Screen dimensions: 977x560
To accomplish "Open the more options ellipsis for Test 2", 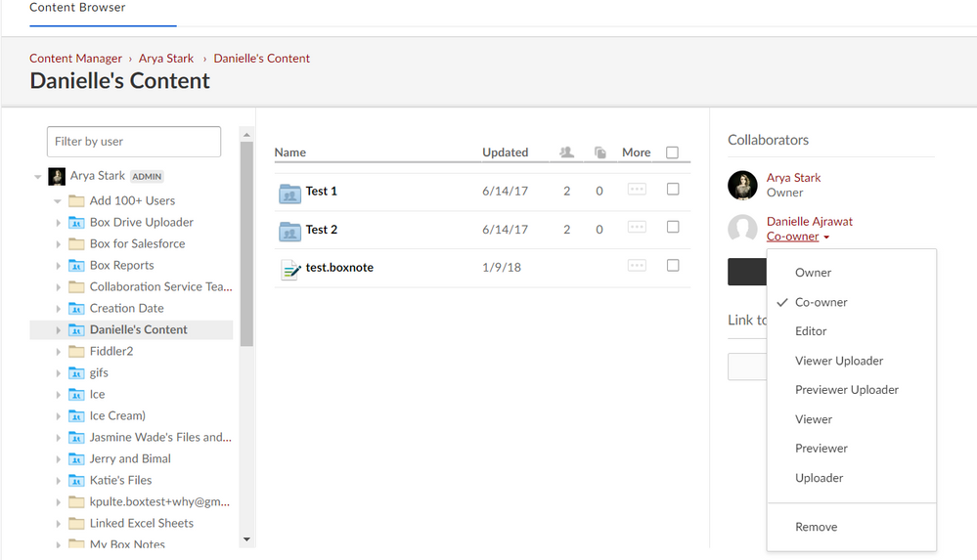I will click(637, 228).
